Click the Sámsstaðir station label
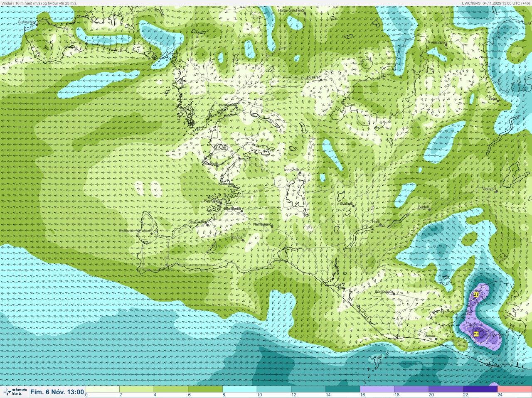The height and width of the screenshot is (398, 532). (384, 292)
